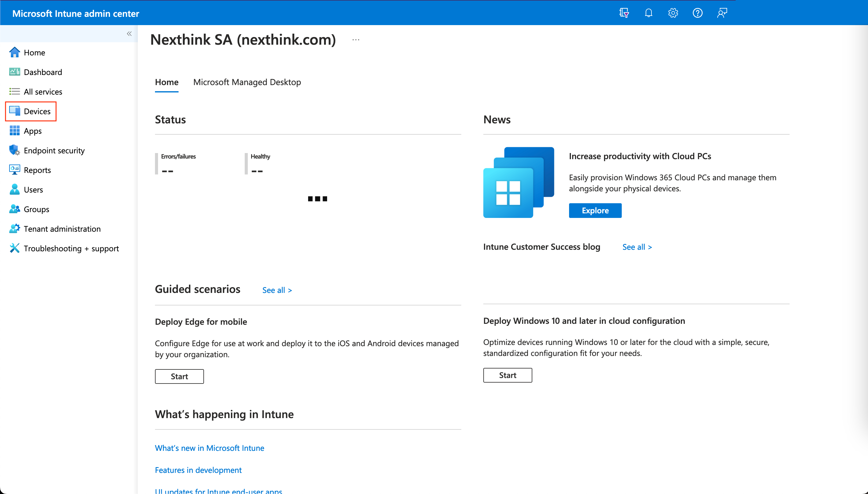This screenshot has width=868, height=494.
Task: Click the Tenant administration icon
Action: pos(14,229)
